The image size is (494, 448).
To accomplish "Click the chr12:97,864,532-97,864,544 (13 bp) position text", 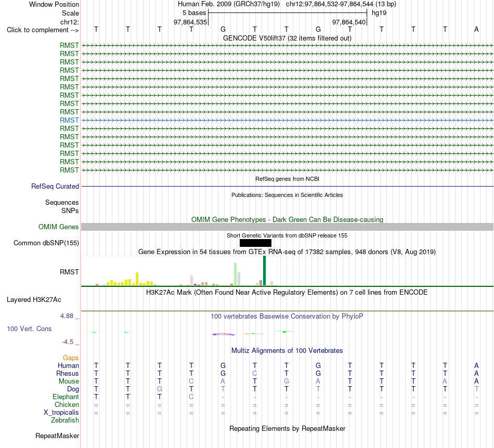I will click(x=341, y=4).
